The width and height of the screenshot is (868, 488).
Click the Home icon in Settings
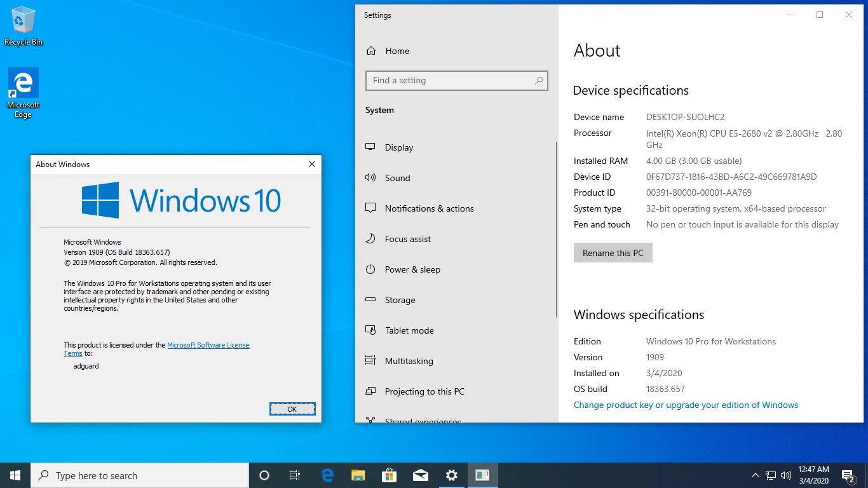371,51
